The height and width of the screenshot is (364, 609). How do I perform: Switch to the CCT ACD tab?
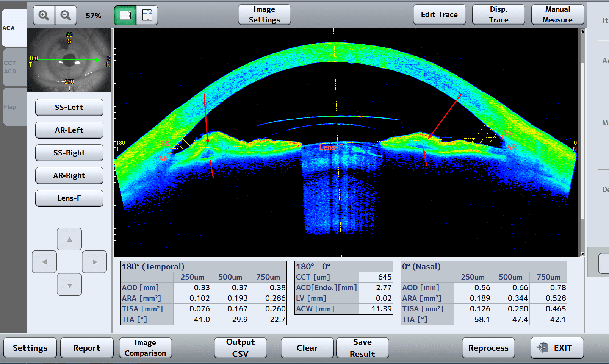coord(14,67)
